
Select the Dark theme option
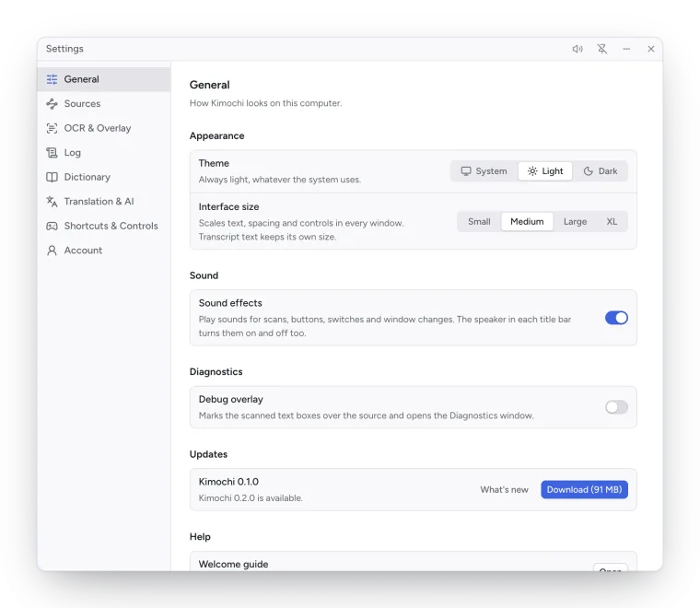601,171
